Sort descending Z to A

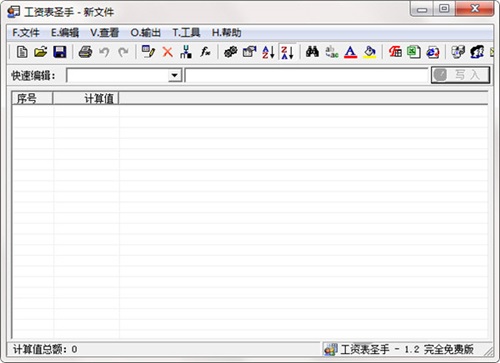[x=287, y=52]
